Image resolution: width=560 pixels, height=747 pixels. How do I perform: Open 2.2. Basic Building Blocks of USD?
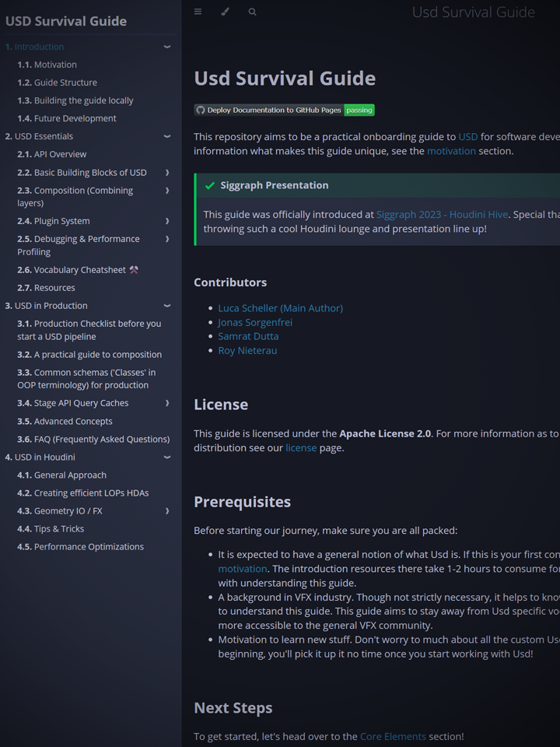82,173
